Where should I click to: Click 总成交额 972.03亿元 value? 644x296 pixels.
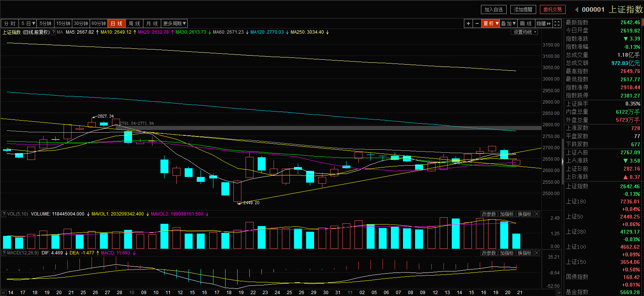pyautogui.click(x=626, y=63)
